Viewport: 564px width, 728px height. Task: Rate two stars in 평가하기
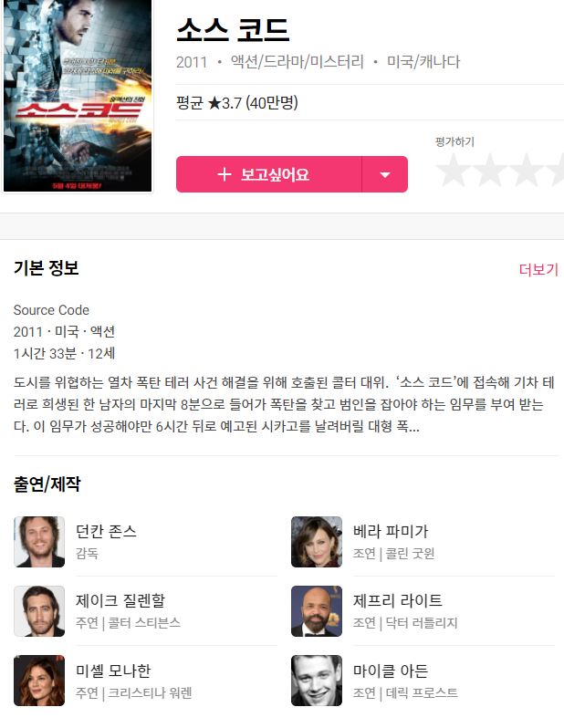point(490,170)
